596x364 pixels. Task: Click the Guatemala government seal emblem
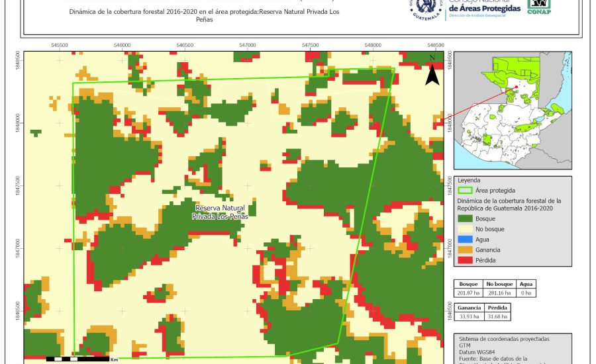(430, 8)
